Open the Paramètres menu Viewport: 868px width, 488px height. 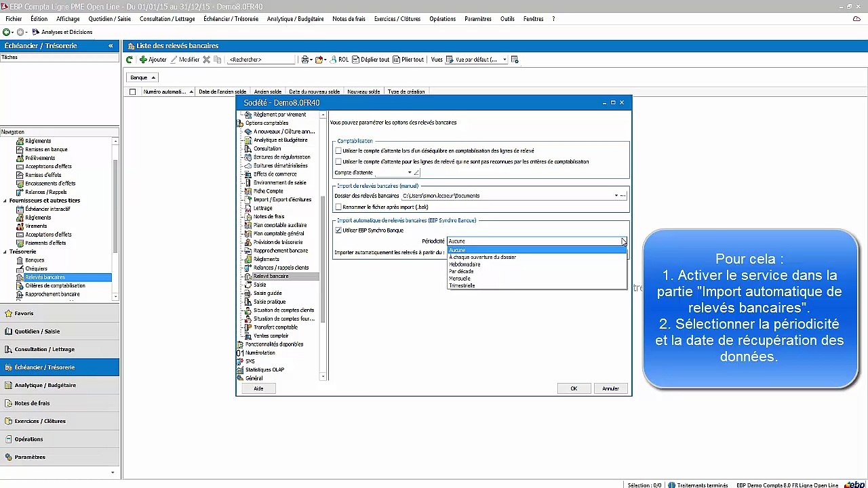coord(478,19)
